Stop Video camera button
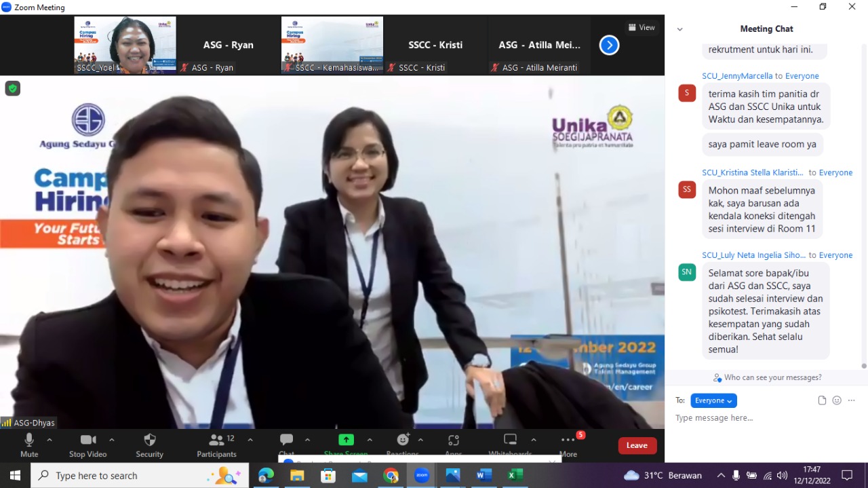The width and height of the screenshot is (868, 488). pos(88,445)
